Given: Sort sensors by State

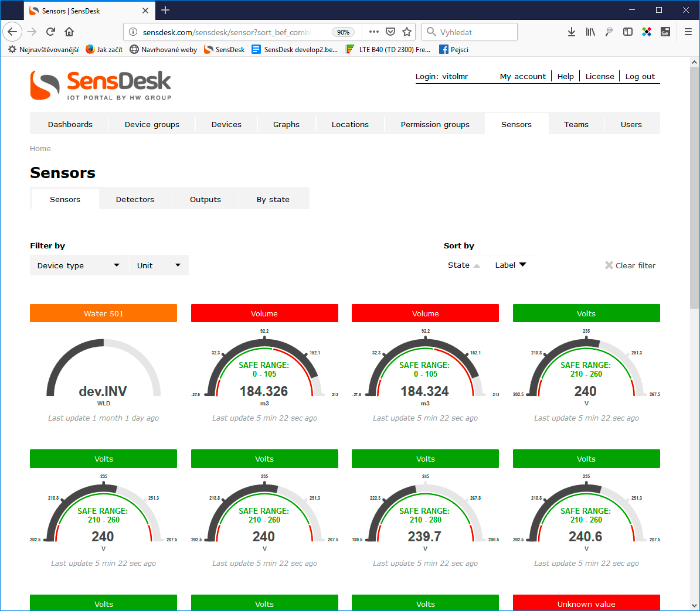Looking at the screenshot, I should pyautogui.click(x=464, y=265).
